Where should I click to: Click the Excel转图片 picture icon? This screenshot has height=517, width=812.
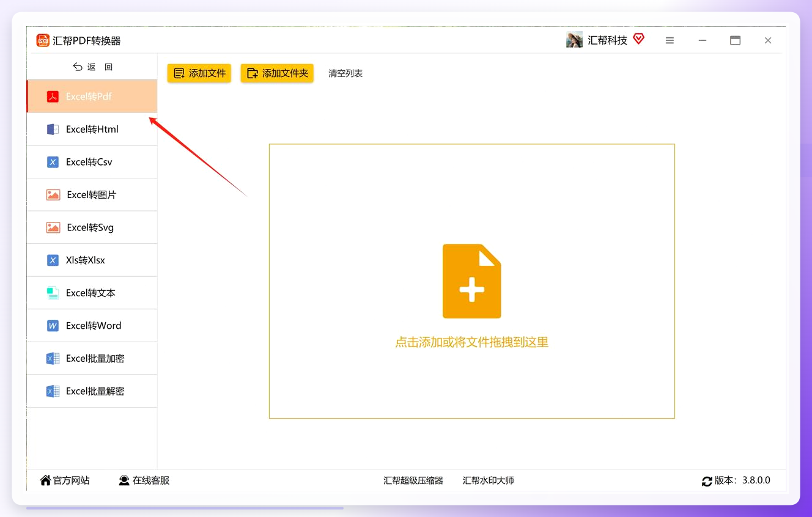53,195
